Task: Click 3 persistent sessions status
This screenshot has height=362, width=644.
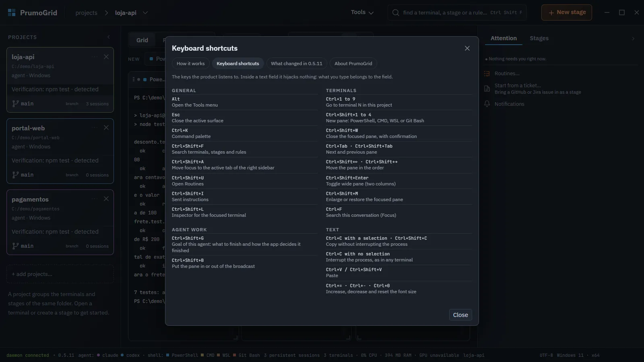Action: pyautogui.click(x=292, y=355)
